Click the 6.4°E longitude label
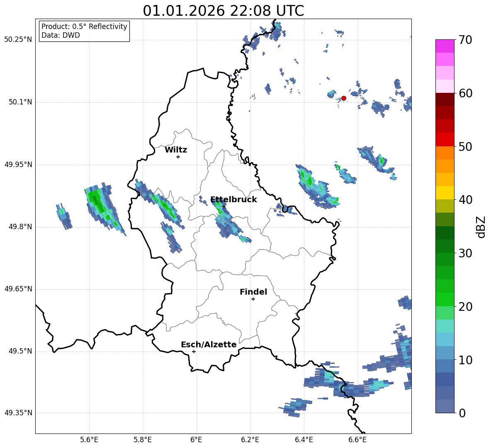The image size is (491, 448). (304, 440)
